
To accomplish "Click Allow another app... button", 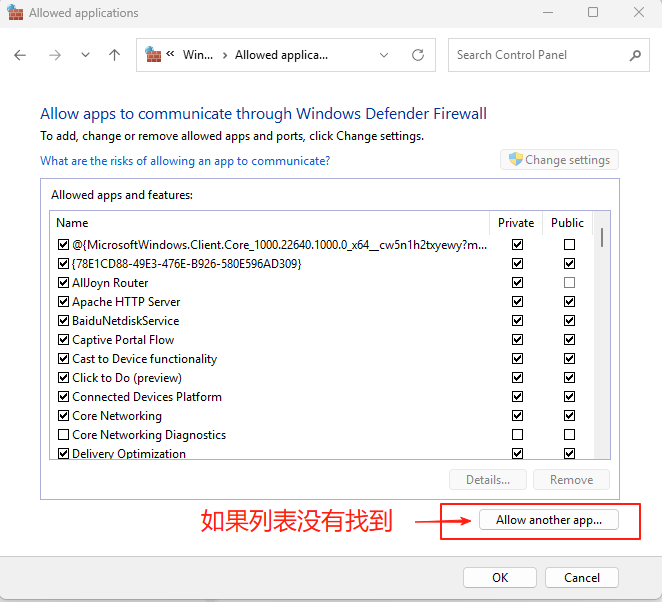I will [548, 520].
